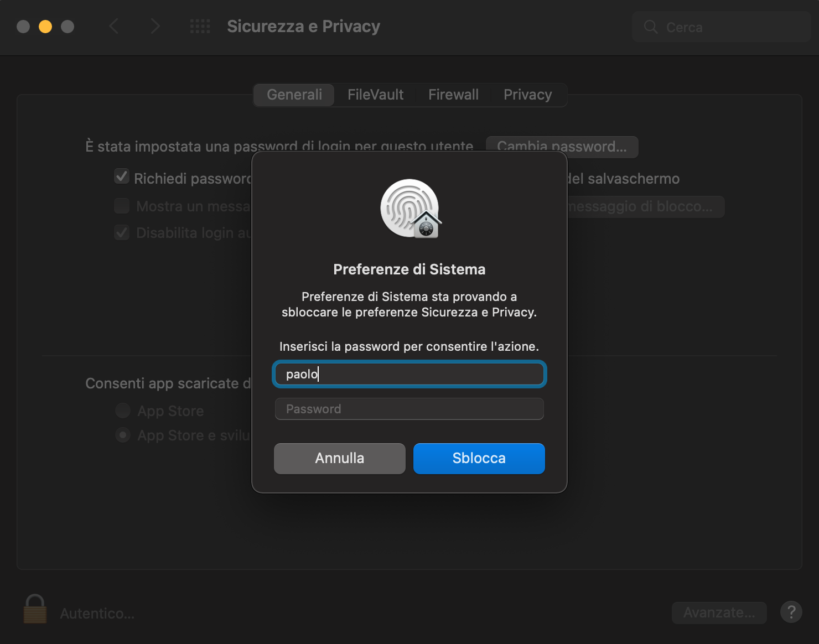Click the username field containing paolo
This screenshot has height=644, width=819.
point(409,374)
